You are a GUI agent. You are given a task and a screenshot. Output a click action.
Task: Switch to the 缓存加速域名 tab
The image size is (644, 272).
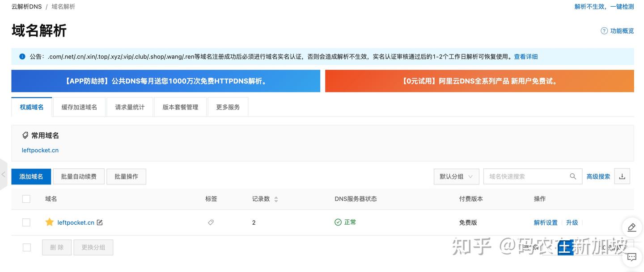coord(79,107)
